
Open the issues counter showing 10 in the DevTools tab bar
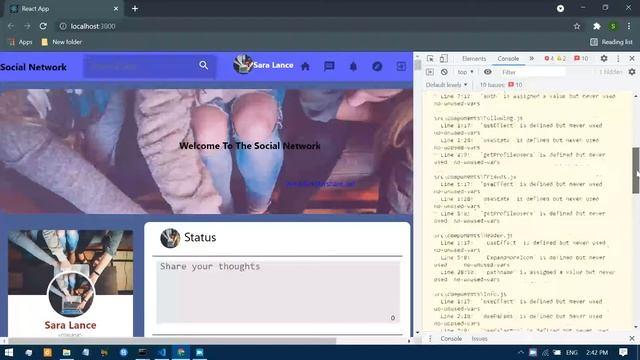coord(581,59)
